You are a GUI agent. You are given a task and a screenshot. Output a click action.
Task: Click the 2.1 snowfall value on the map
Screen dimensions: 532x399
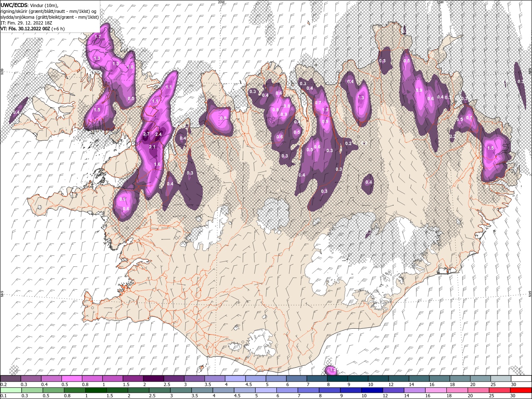click(152, 147)
